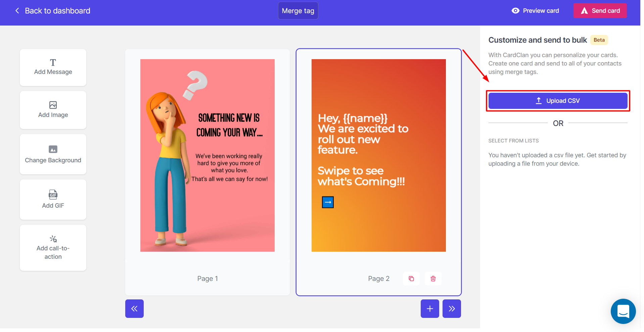The width and height of the screenshot is (644, 332).
Task: Click the 'SOMETHING NEW IS COMING YOUR WAY' heading
Action: pyautogui.click(x=229, y=125)
